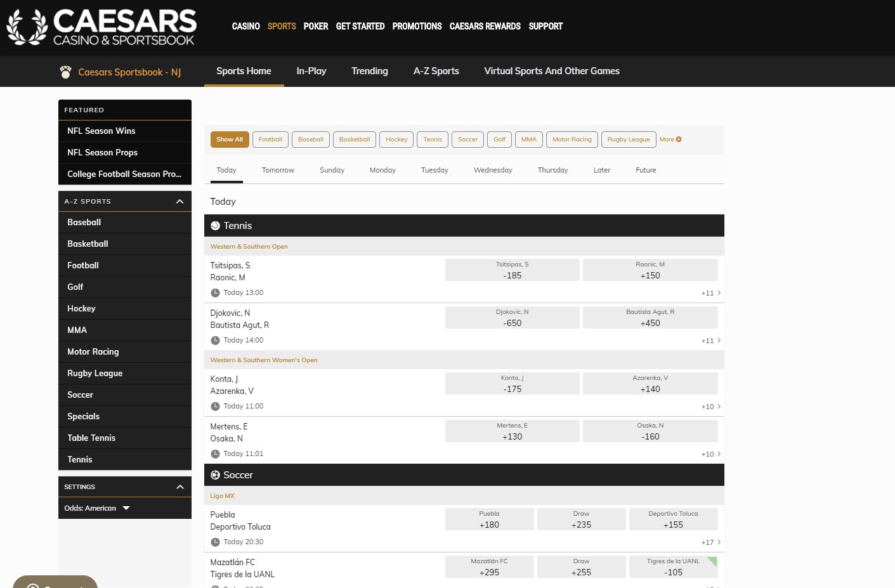Switch to the In-Play tab

click(x=311, y=71)
